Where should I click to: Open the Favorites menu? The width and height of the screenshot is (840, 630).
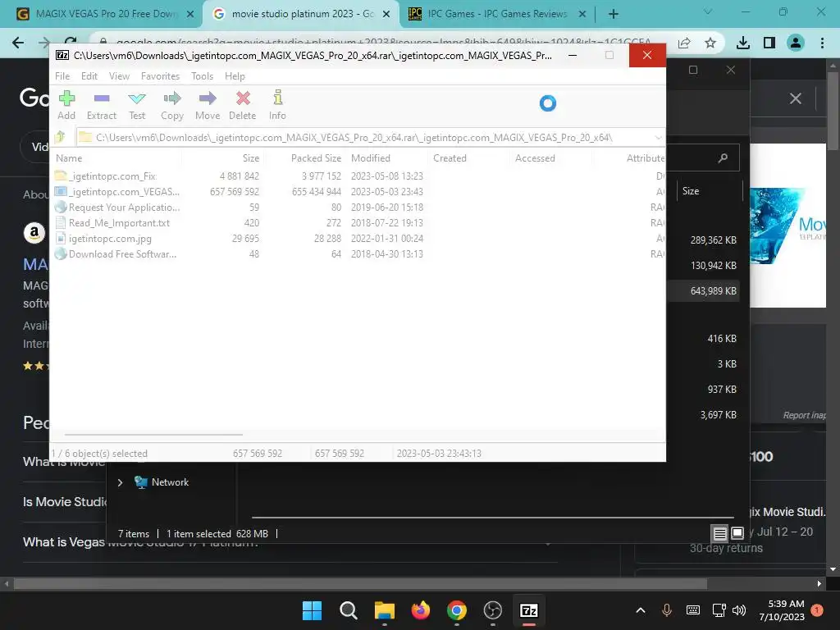pyautogui.click(x=160, y=76)
